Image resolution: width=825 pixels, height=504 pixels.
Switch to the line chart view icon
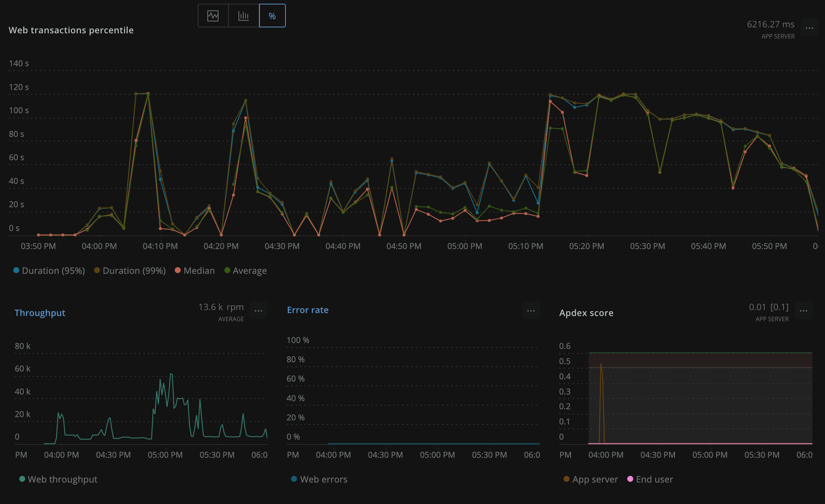coord(213,16)
